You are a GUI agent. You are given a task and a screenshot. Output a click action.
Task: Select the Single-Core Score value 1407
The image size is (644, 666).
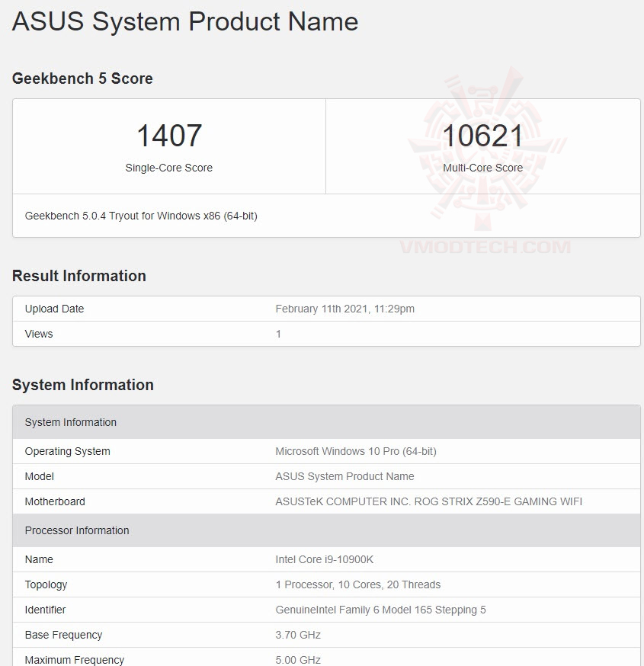pos(169,136)
